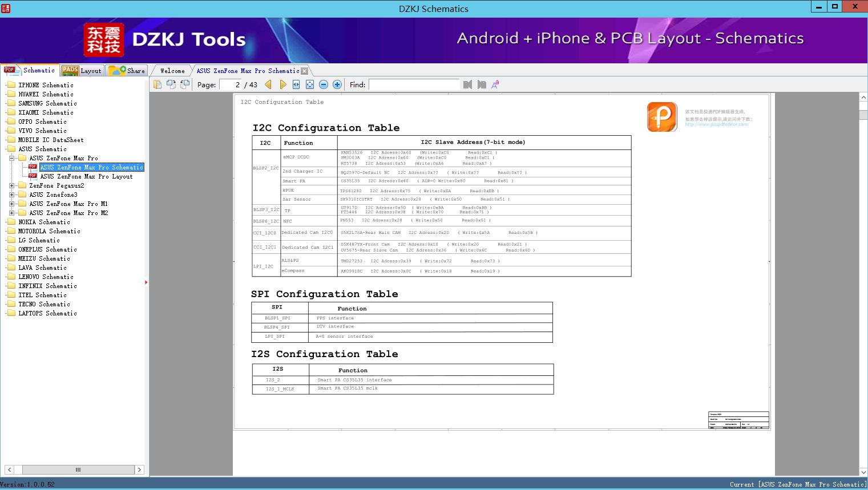Viewport: 868px width, 490px height.
Task: Expand the ASUS Zonefone3 folder
Action: (11, 195)
